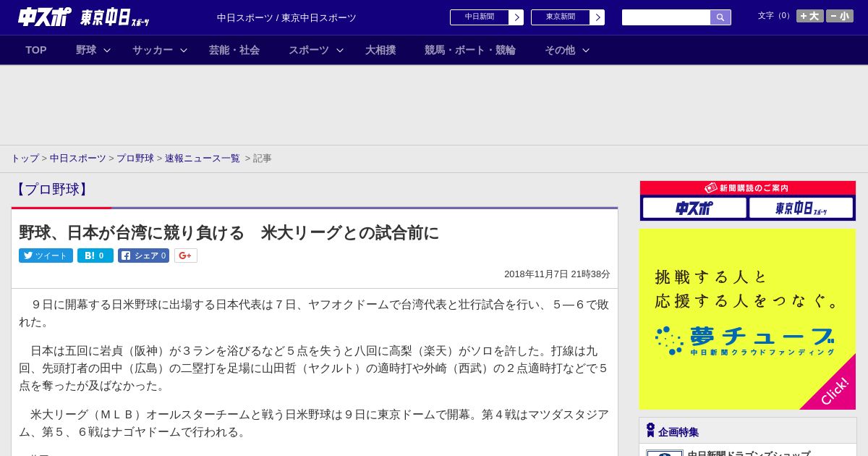Share article with Facebook シェア button

(x=143, y=256)
